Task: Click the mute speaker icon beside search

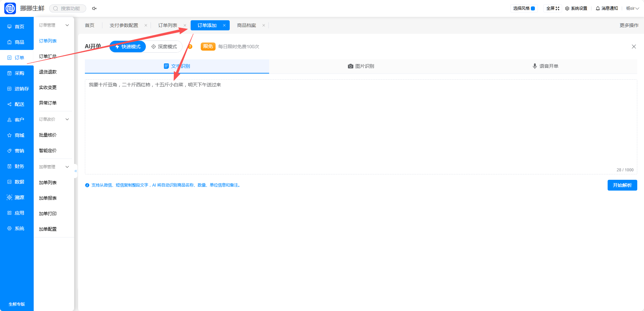Action: point(94,8)
